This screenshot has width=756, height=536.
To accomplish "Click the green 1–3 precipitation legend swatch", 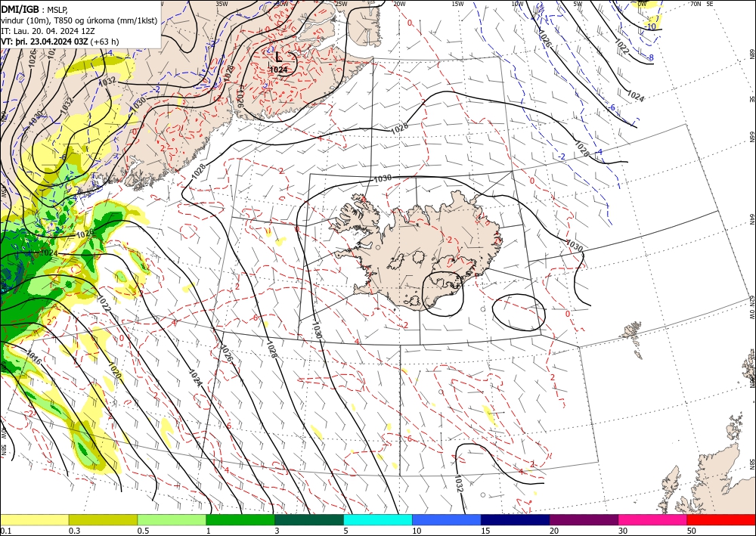I will pos(240,519).
